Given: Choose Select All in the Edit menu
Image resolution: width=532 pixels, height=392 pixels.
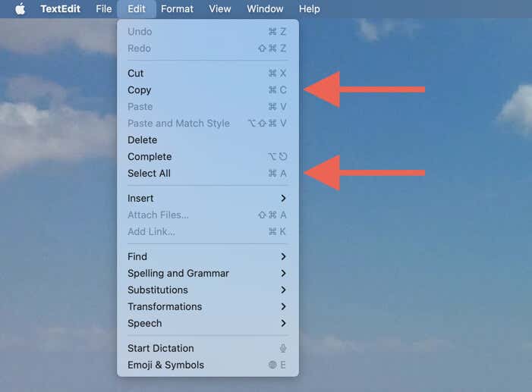Looking at the screenshot, I should point(149,174).
